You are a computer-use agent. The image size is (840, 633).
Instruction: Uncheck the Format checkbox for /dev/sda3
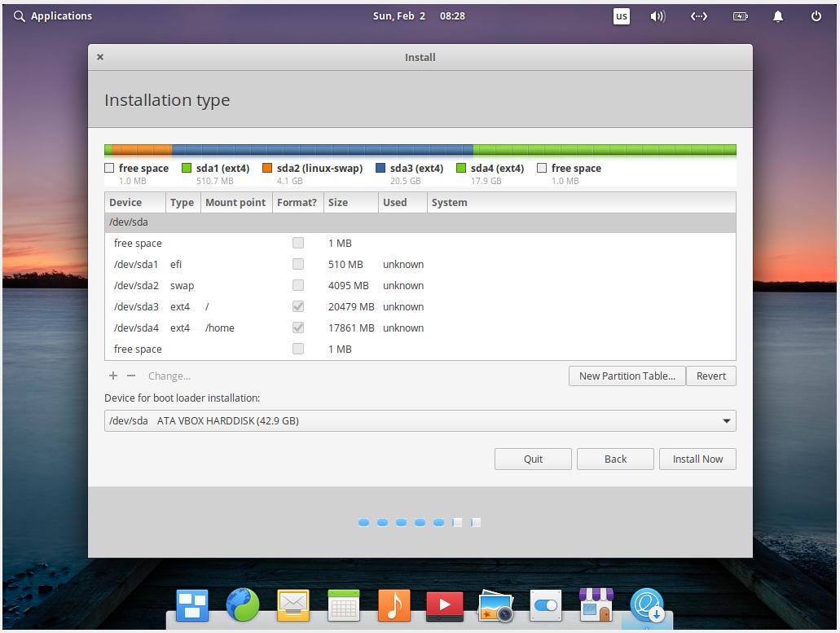(297, 306)
